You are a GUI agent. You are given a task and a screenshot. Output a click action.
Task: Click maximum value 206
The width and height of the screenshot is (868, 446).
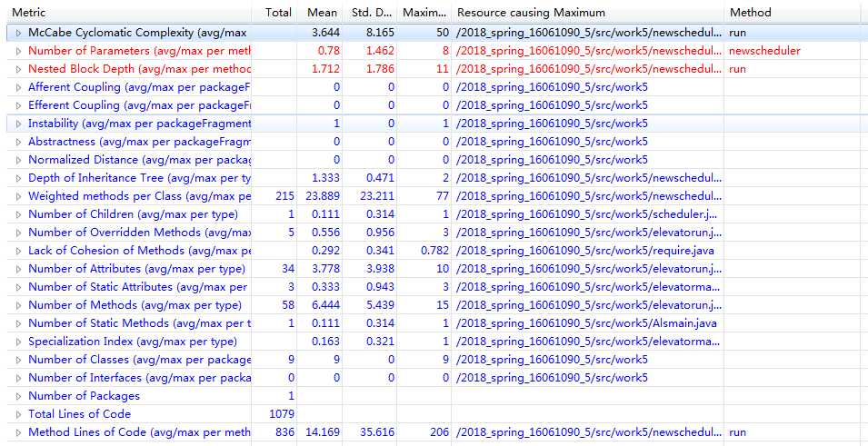coord(440,432)
